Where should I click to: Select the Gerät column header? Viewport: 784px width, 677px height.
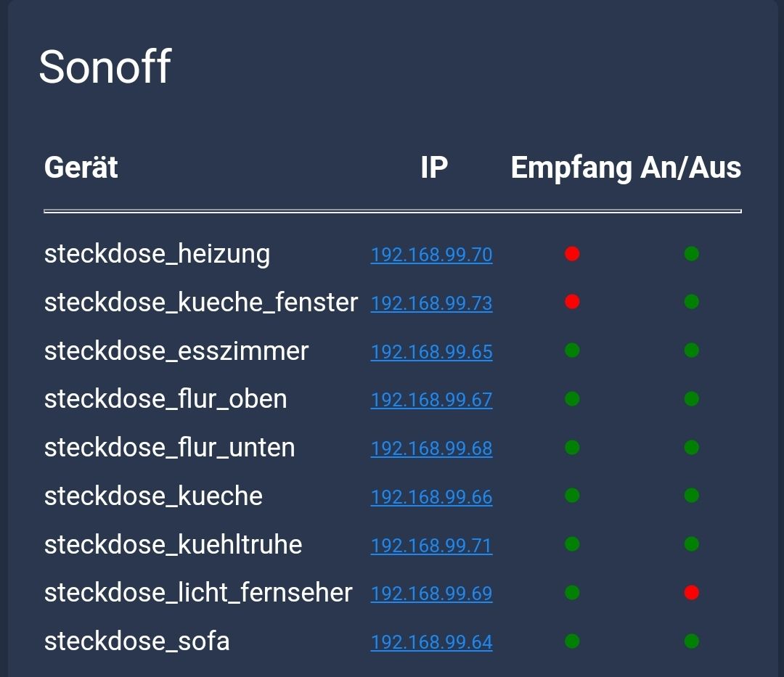[81, 168]
